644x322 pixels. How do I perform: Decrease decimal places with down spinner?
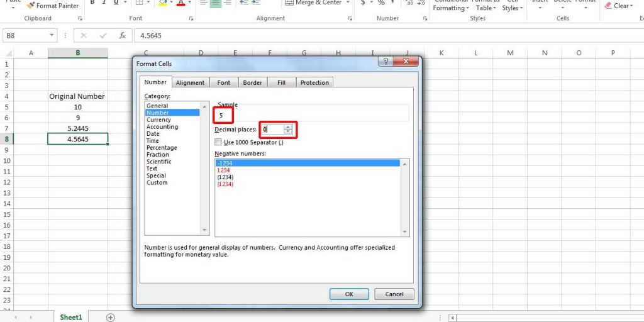click(288, 132)
